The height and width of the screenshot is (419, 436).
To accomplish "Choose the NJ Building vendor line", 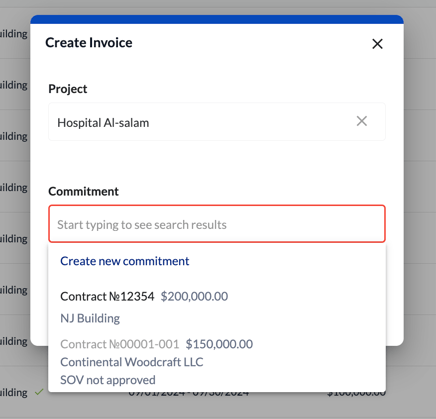I will point(90,318).
